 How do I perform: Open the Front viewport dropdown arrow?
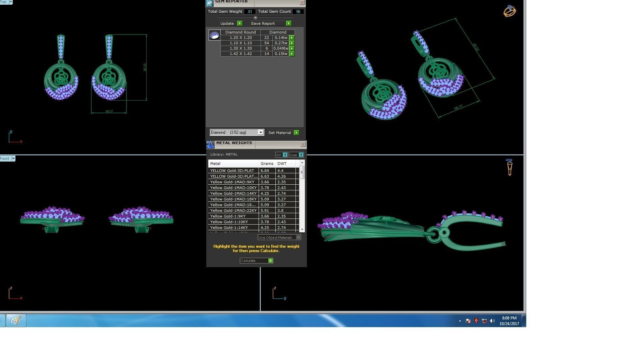point(13,159)
